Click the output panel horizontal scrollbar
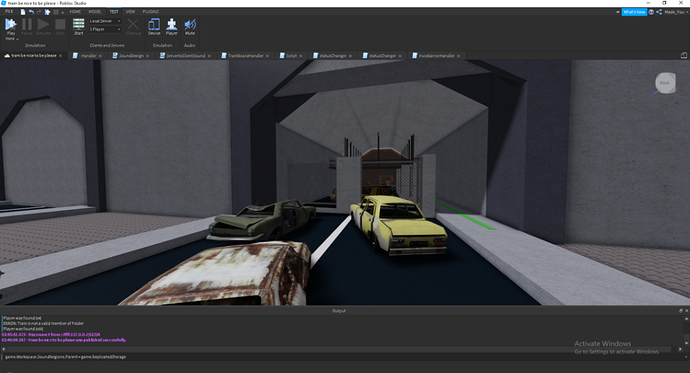Viewport: 690px width, 373px height. tap(341, 349)
